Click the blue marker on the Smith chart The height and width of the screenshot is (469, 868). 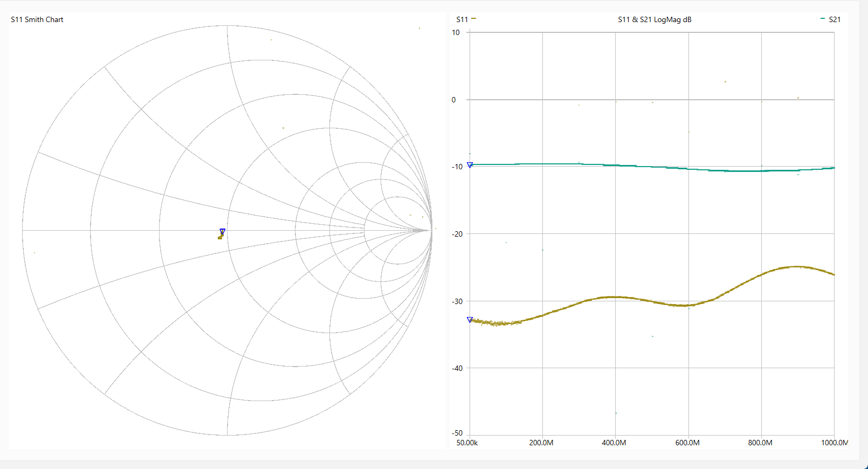coord(222,231)
